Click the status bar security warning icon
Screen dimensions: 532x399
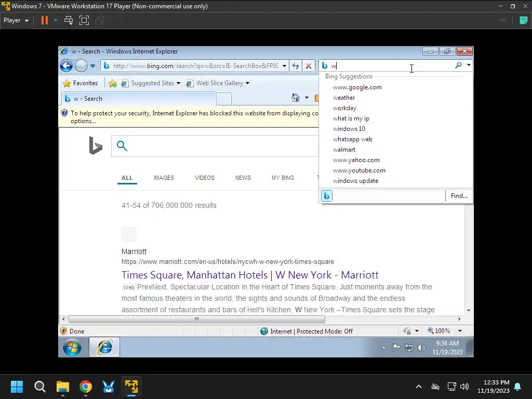(x=63, y=331)
